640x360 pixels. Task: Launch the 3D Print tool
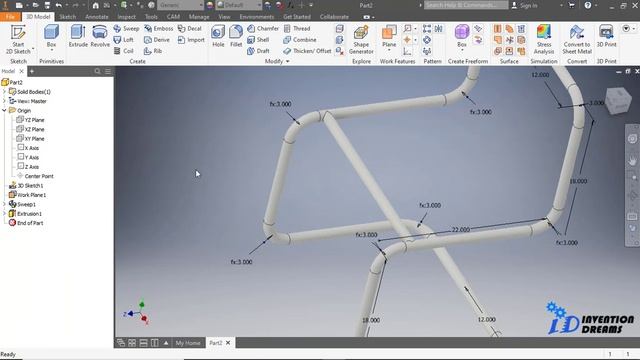(606, 36)
